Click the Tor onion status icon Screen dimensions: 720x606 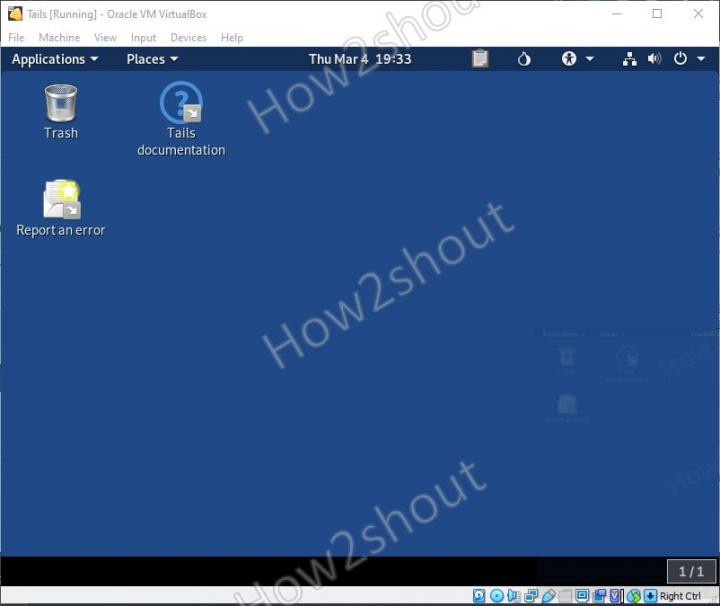(x=524, y=59)
